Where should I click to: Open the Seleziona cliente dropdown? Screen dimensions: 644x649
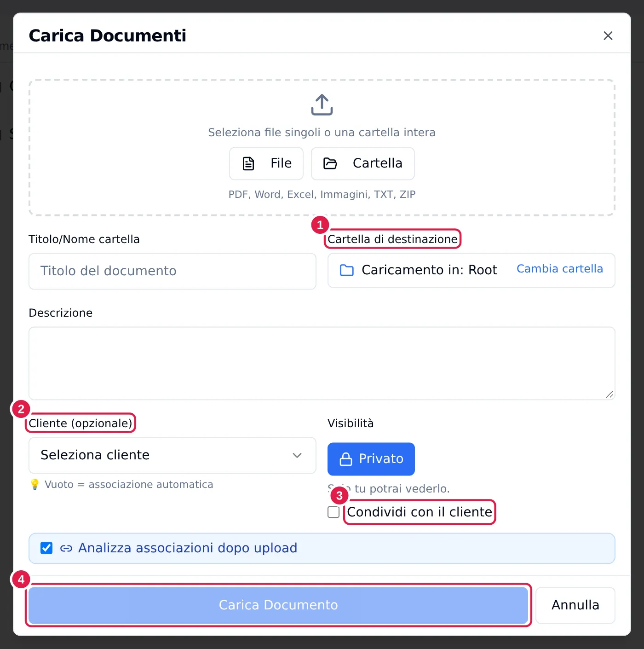[172, 455]
